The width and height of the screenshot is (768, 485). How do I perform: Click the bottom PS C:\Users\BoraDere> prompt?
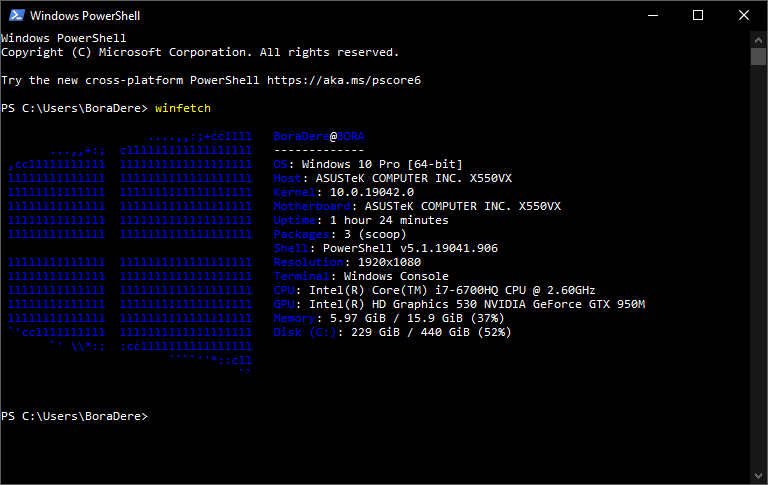click(74, 416)
